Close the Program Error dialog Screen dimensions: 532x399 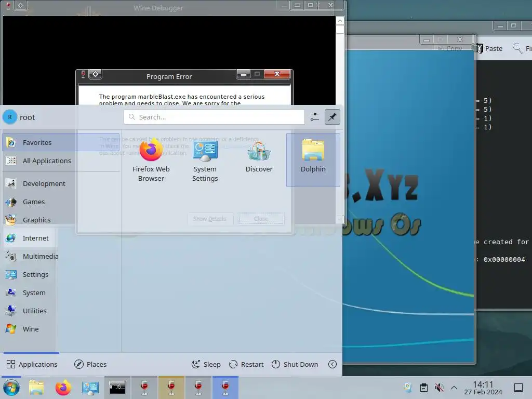[x=277, y=74]
